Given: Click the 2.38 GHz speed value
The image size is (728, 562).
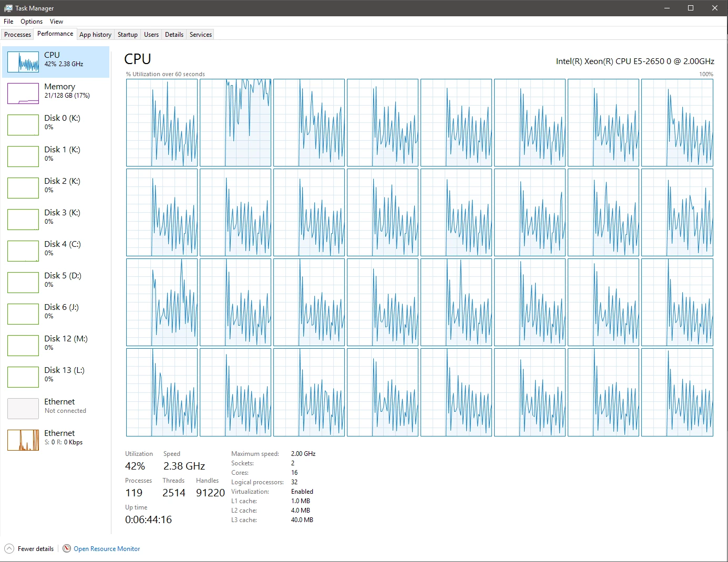Looking at the screenshot, I should click(184, 466).
